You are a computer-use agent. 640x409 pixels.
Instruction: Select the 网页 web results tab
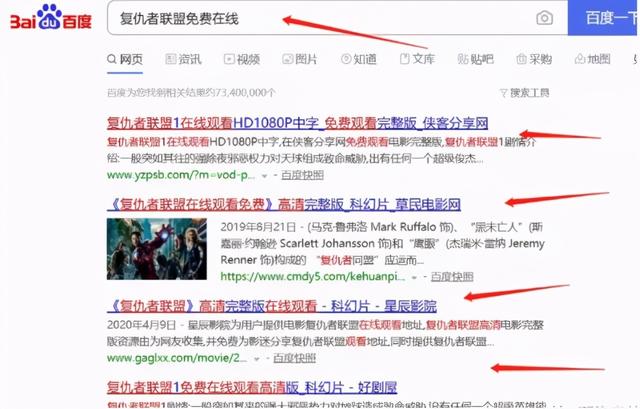click(x=124, y=60)
